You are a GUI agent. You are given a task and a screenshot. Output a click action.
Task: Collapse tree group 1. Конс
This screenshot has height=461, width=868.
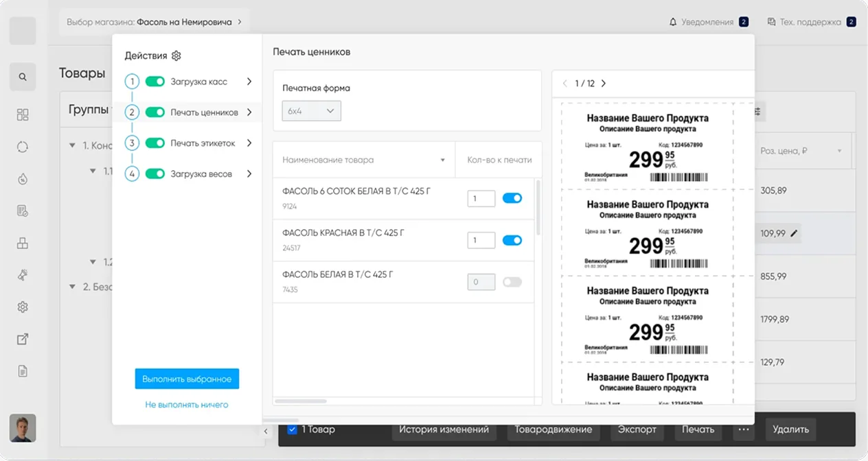coord(73,145)
